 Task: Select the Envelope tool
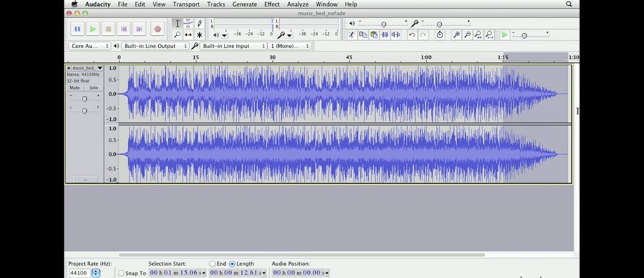pyautogui.click(x=188, y=24)
